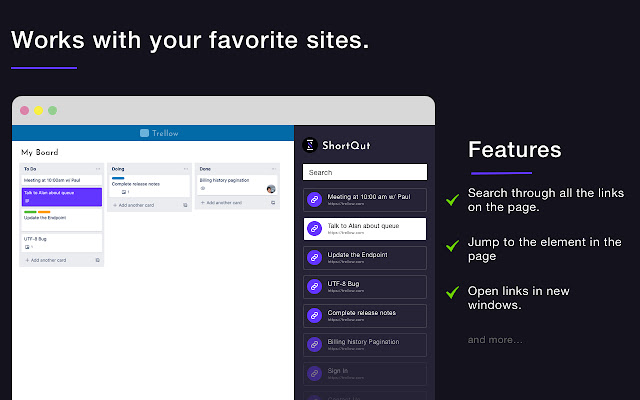Select the "Sign In" result in ShortQut

click(365, 374)
